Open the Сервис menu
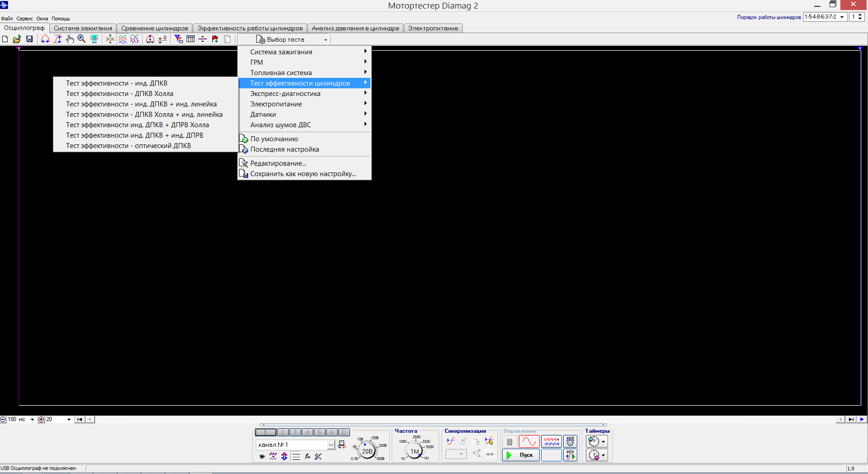Screen dimensions: 868x474 tap(25, 19)
